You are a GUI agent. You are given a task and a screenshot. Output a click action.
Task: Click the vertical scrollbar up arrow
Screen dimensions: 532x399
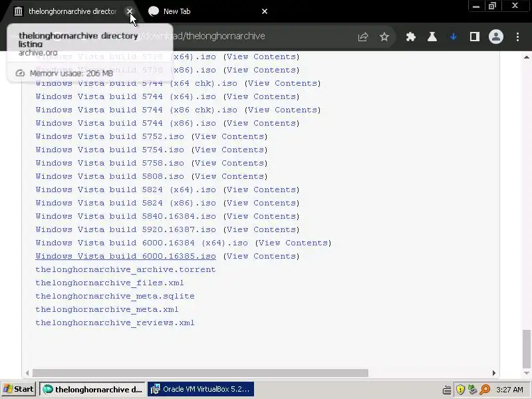point(526,57)
